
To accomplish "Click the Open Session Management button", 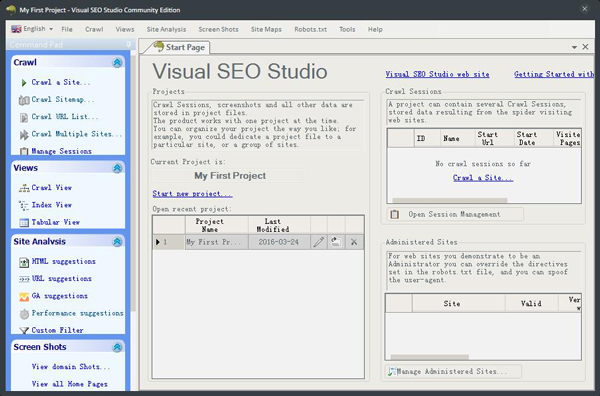I will click(x=455, y=214).
